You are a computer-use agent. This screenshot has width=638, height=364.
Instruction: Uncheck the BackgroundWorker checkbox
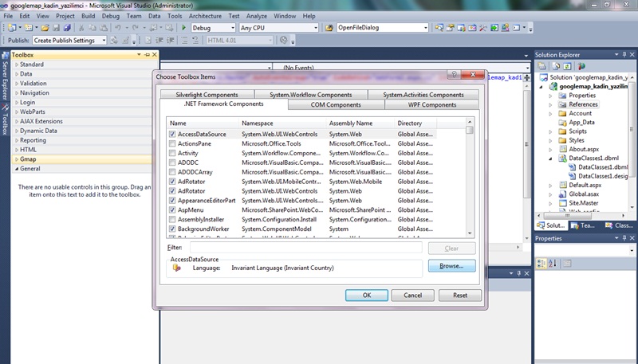[x=172, y=229]
